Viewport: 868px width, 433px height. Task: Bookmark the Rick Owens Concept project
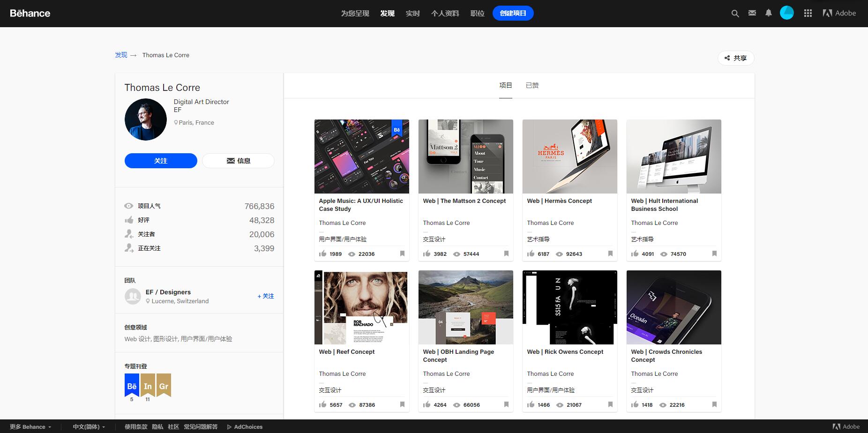pyautogui.click(x=610, y=404)
